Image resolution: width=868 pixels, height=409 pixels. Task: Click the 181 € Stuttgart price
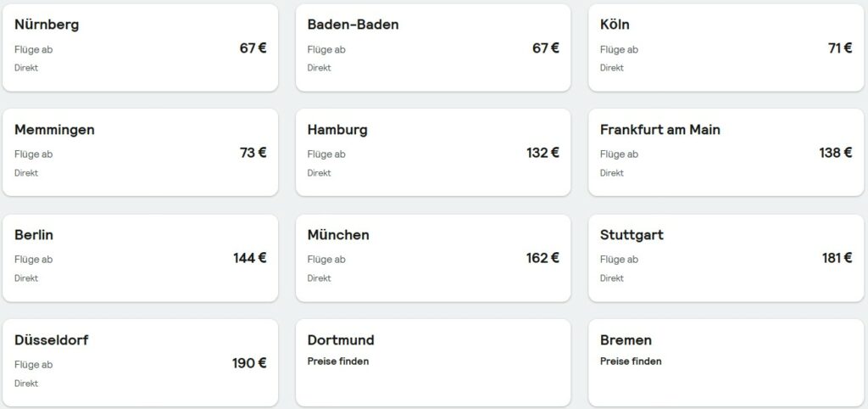(837, 258)
